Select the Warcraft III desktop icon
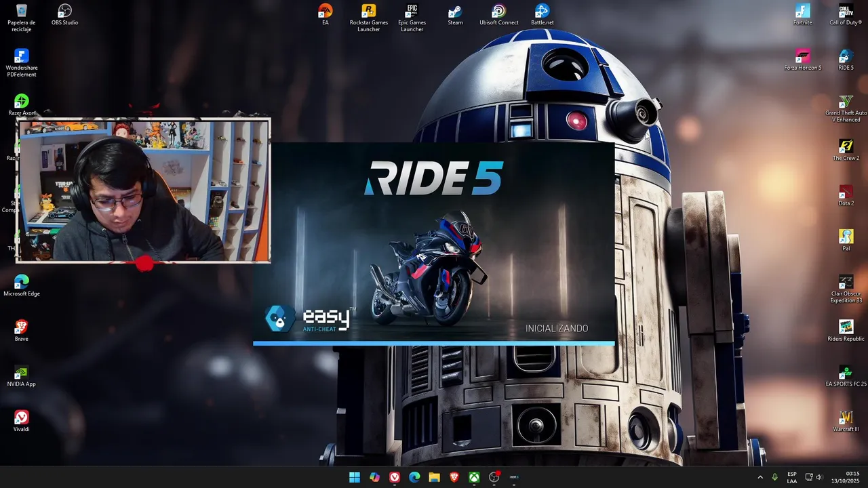The width and height of the screenshot is (868, 488). 846,421
